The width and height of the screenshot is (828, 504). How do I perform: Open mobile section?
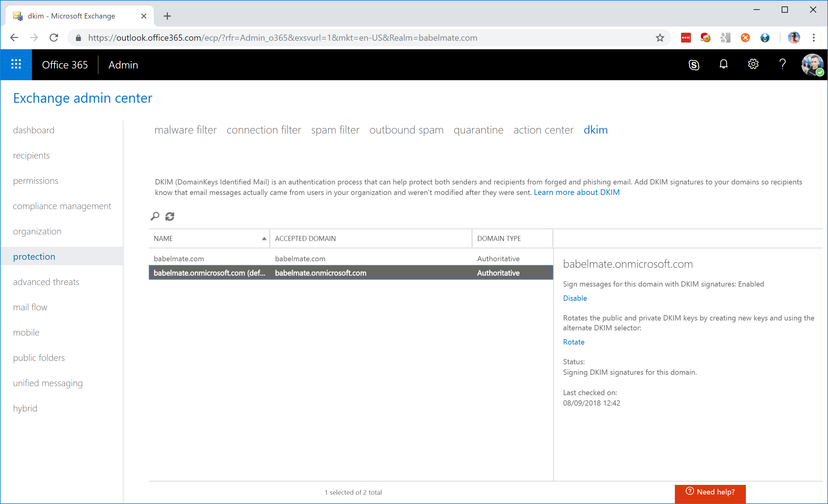point(26,332)
